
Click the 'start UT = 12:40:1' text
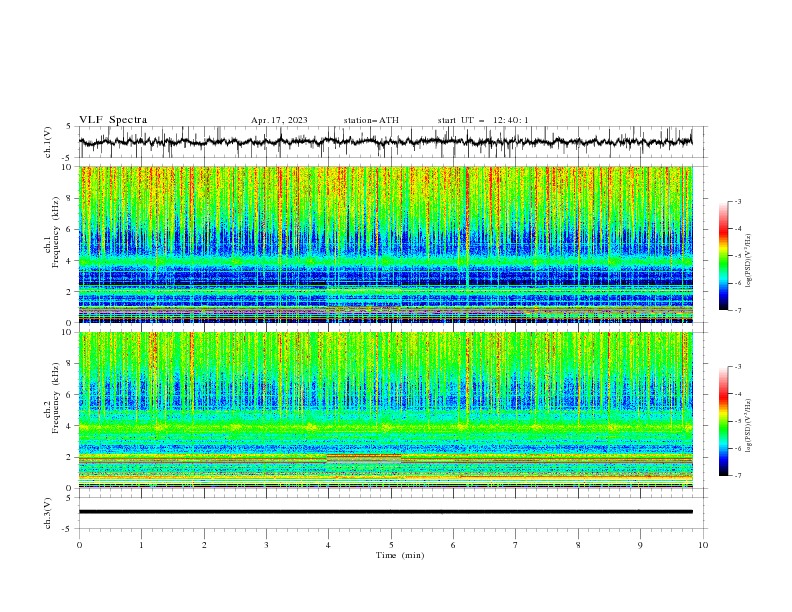click(x=483, y=120)
